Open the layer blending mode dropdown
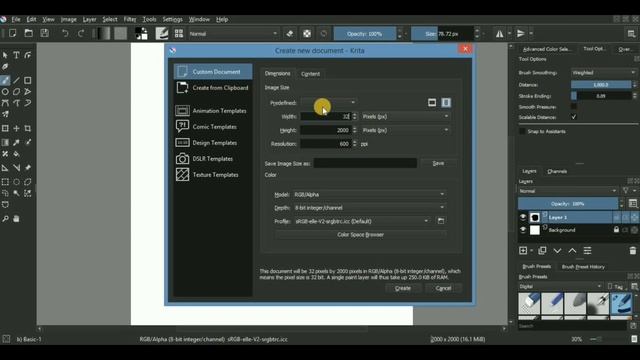This screenshot has height=360, width=640. click(x=567, y=191)
